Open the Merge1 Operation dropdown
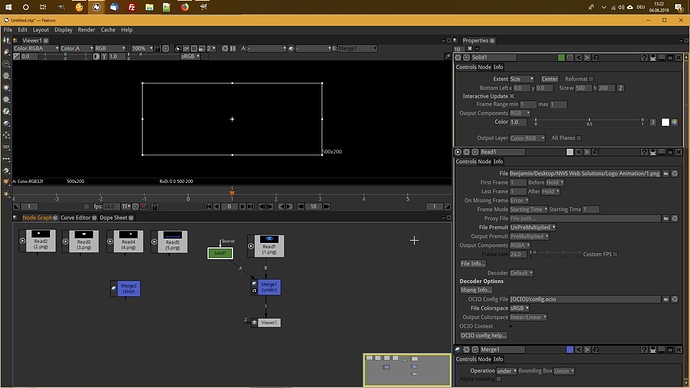 (506, 371)
